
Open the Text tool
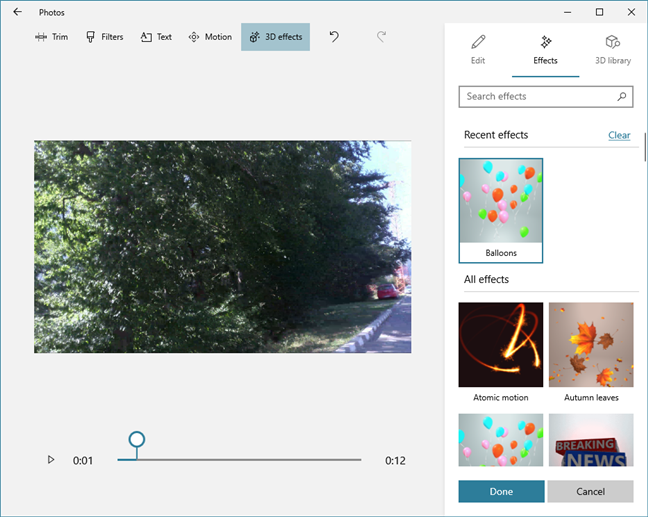(x=156, y=37)
